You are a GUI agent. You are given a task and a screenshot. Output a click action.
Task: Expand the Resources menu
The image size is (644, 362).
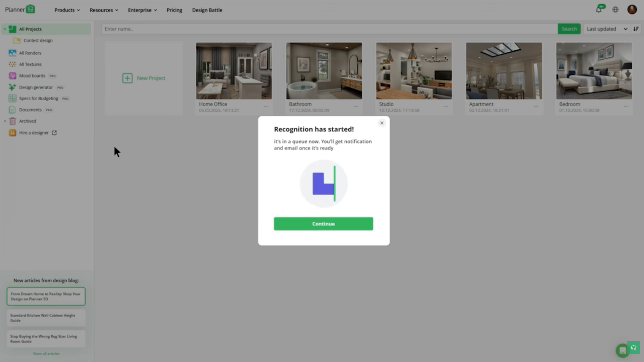click(104, 10)
